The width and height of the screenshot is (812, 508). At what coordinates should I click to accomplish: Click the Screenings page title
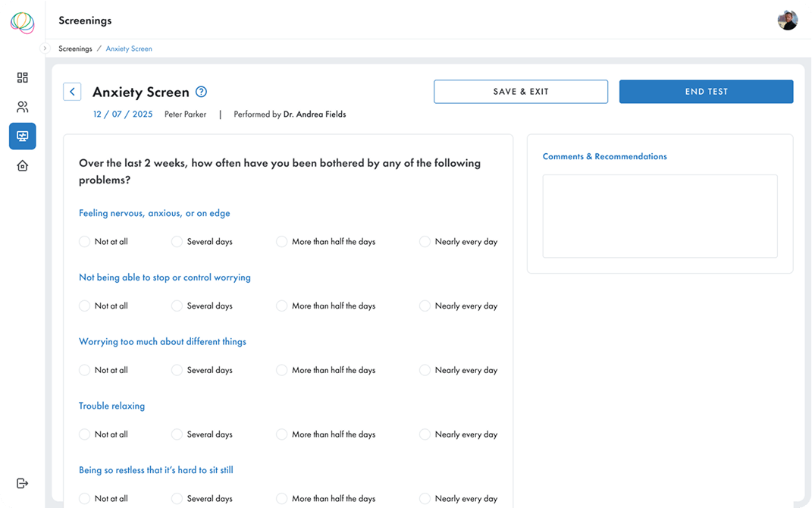click(x=85, y=20)
